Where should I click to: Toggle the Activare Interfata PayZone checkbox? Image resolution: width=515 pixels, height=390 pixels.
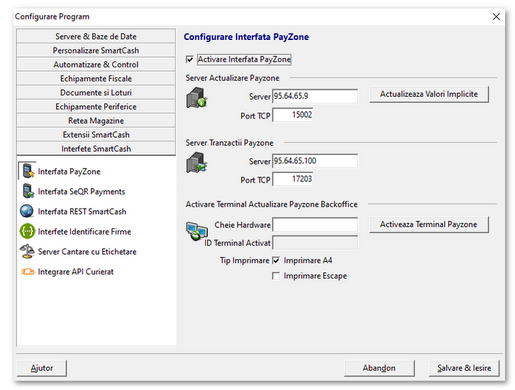[190, 59]
